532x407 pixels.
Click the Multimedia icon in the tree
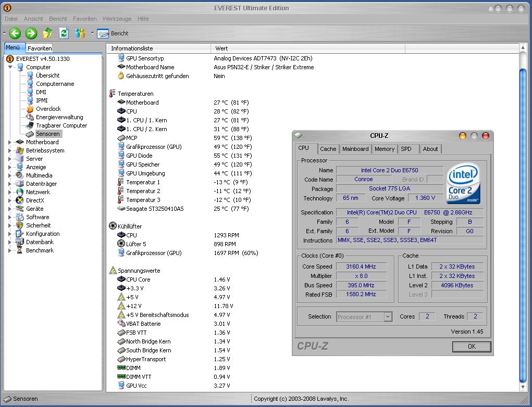point(20,175)
